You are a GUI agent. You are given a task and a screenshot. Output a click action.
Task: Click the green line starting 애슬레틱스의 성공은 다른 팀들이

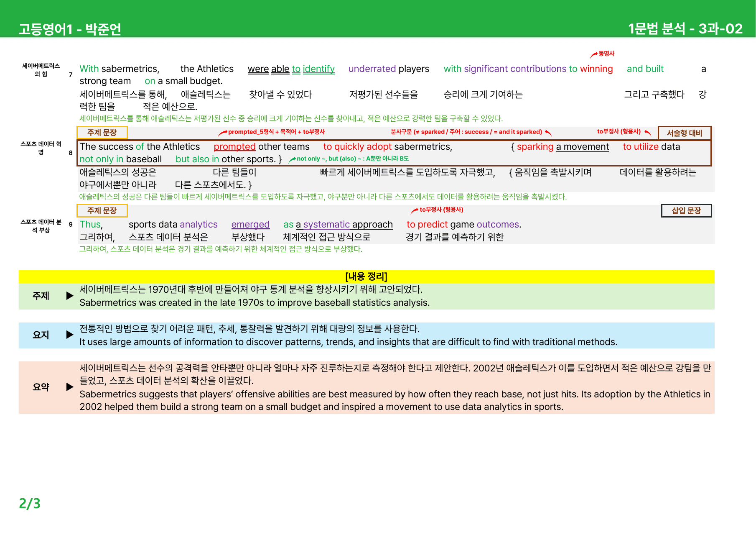pos(323,197)
